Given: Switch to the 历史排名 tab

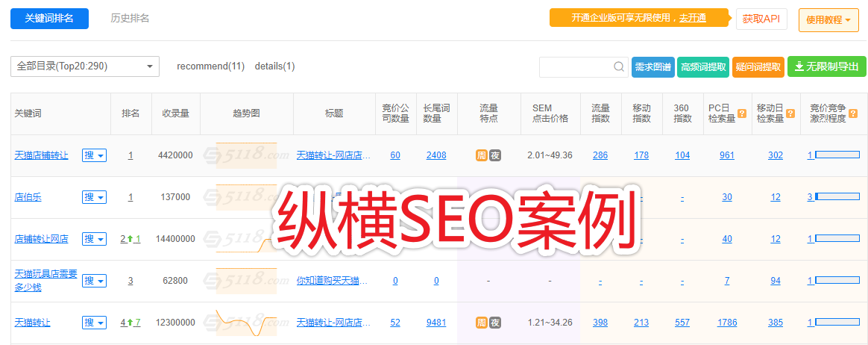Looking at the screenshot, I should (x=130, y=19).
